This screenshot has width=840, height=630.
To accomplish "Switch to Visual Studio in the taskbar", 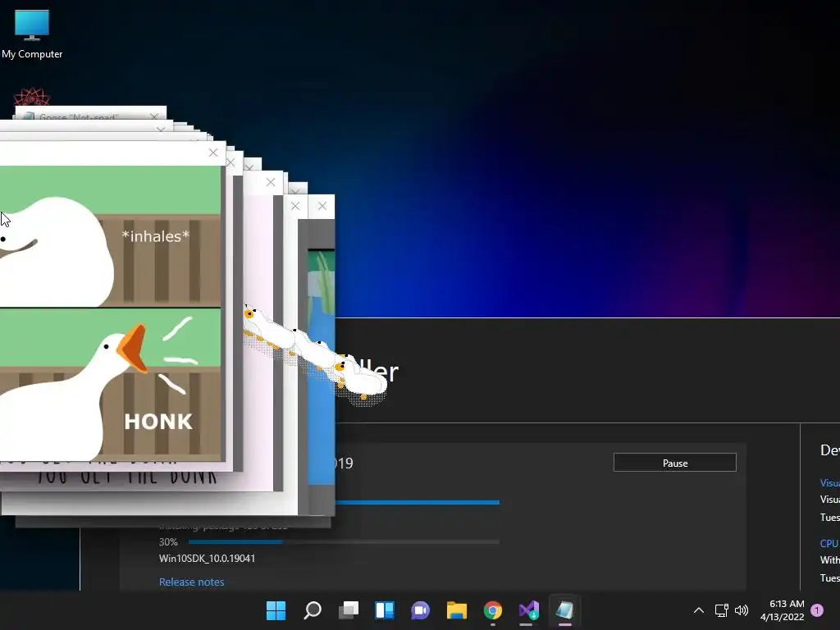I will click(529, 610).
